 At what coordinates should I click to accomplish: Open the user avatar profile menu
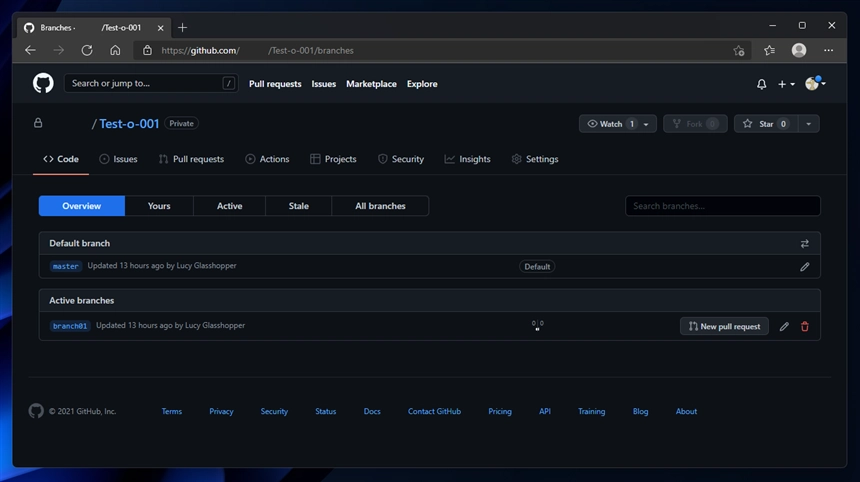(x=814, y=84)
